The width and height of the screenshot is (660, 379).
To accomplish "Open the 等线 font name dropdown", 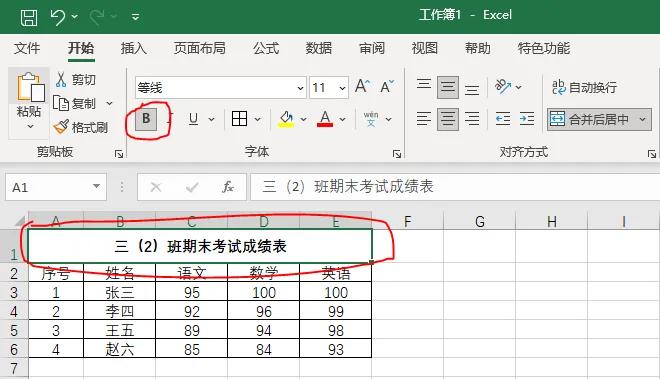I will click(300, 88).
